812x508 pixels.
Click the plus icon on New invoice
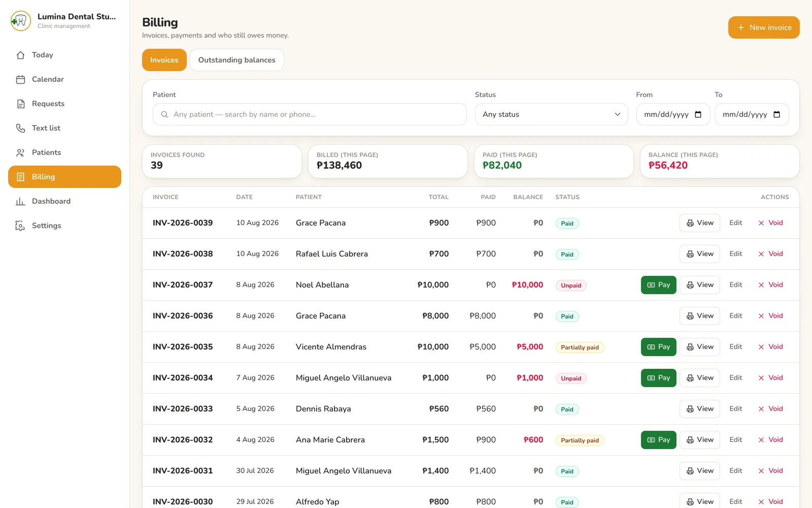point(741,27)
